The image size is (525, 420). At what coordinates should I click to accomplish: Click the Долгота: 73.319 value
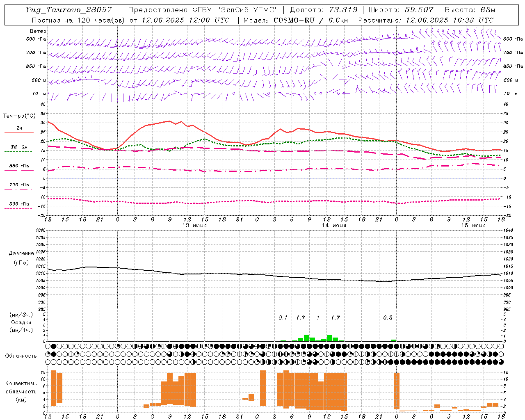(x=324, y=10)
